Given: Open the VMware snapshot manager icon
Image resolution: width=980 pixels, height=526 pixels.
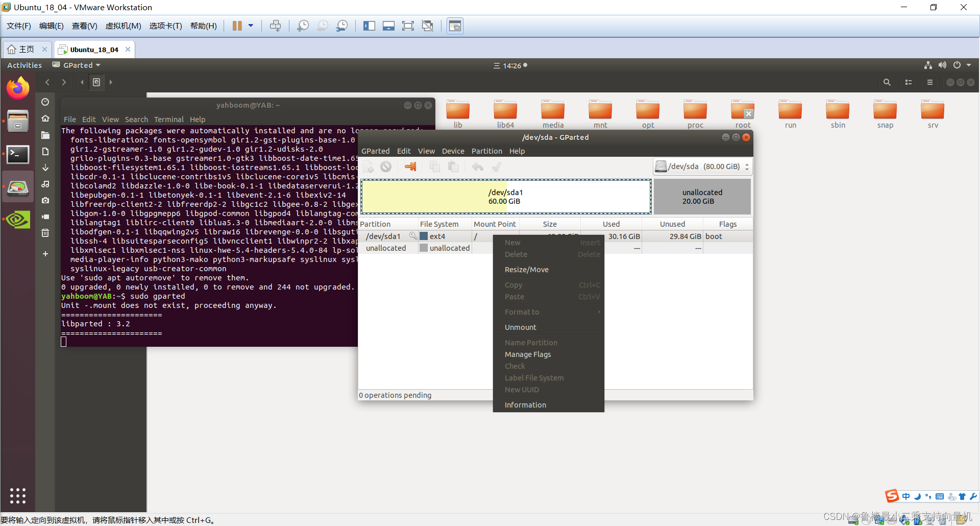Looking at the screenshot, I should [342, 26].
